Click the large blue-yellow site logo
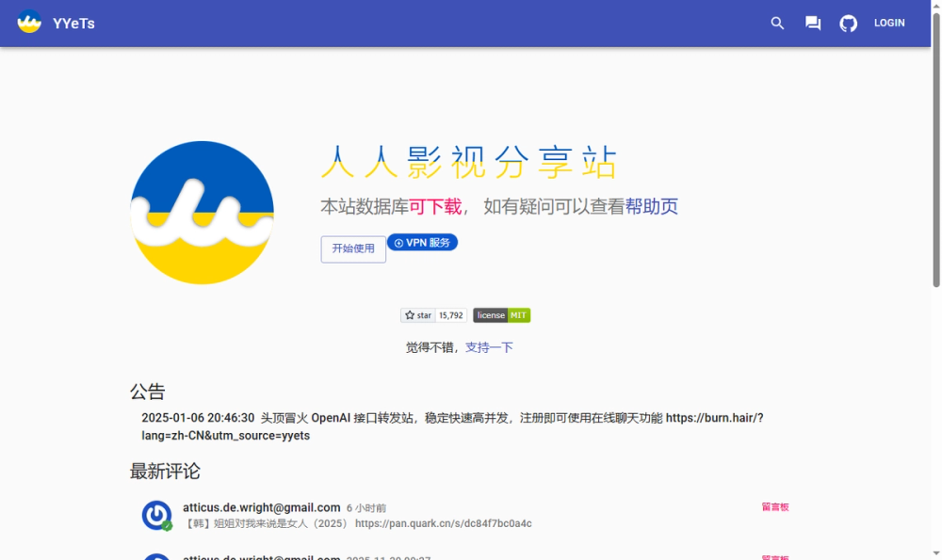The width and height of the screenshot is (942, 560). point(202,213)
